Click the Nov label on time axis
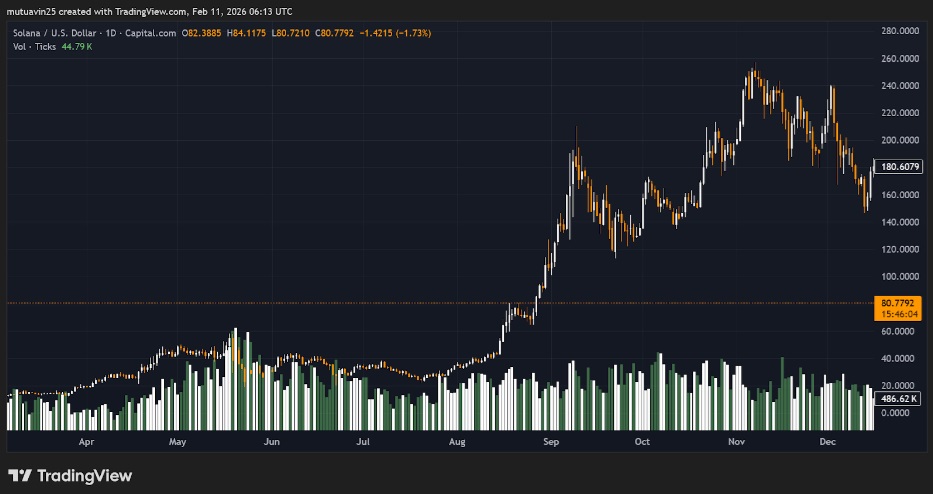The height and width of the screenshot is (494, 933). tap(737, 442)
